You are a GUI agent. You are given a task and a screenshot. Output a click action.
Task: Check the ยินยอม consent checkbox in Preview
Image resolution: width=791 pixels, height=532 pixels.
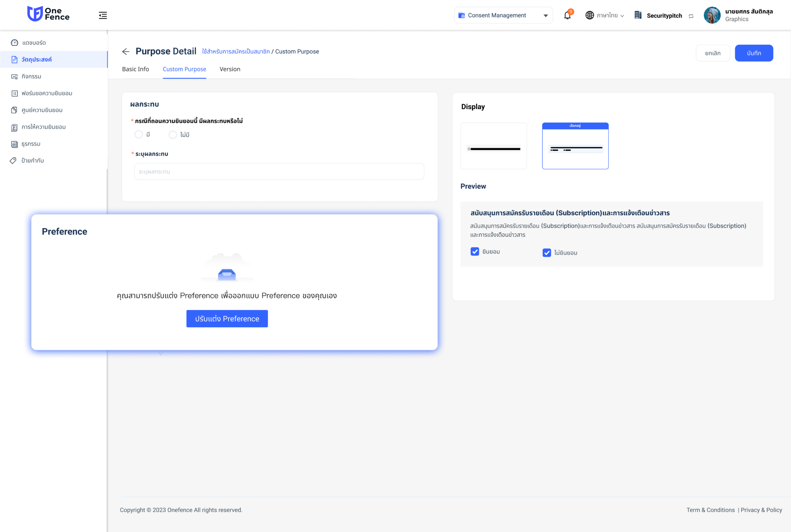coord(475,252)
